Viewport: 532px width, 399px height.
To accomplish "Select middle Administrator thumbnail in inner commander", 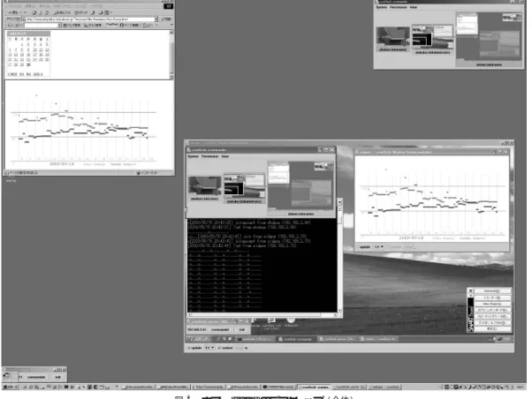I will pyautogui.click(x=244, y=187).
